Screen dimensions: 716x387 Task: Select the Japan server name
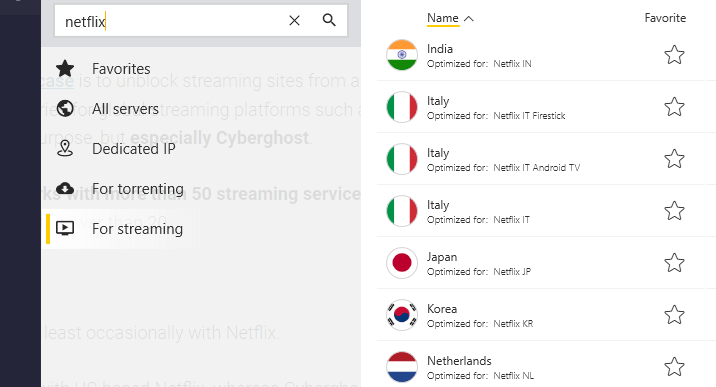(x=442, y=257)
